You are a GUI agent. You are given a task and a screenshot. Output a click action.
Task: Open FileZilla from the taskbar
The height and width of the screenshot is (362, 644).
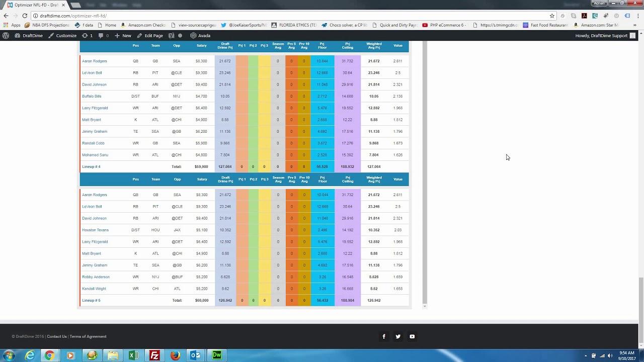[x=154, y=355]
